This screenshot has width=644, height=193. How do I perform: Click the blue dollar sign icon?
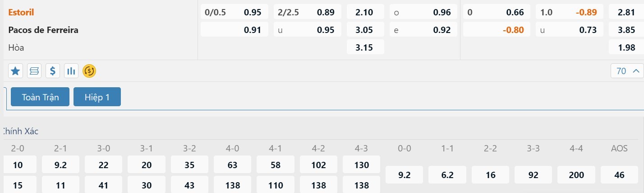click(x=53, y=71)
